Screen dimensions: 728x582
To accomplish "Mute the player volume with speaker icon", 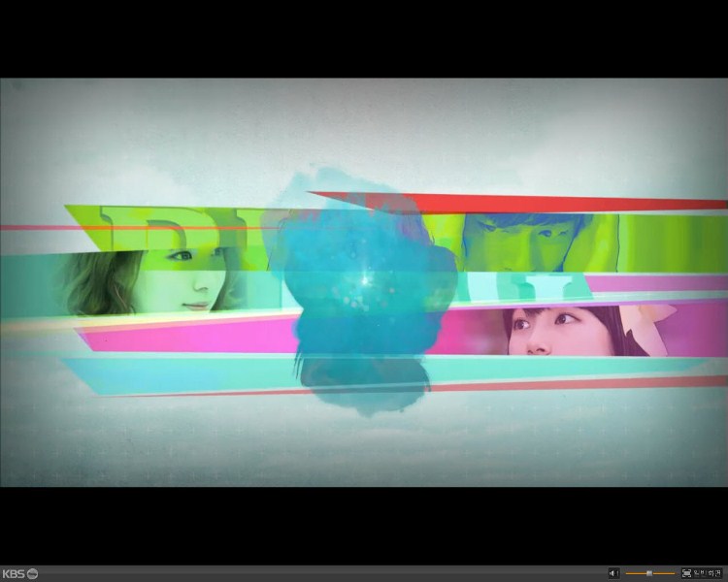I will (x=613, y=573).
